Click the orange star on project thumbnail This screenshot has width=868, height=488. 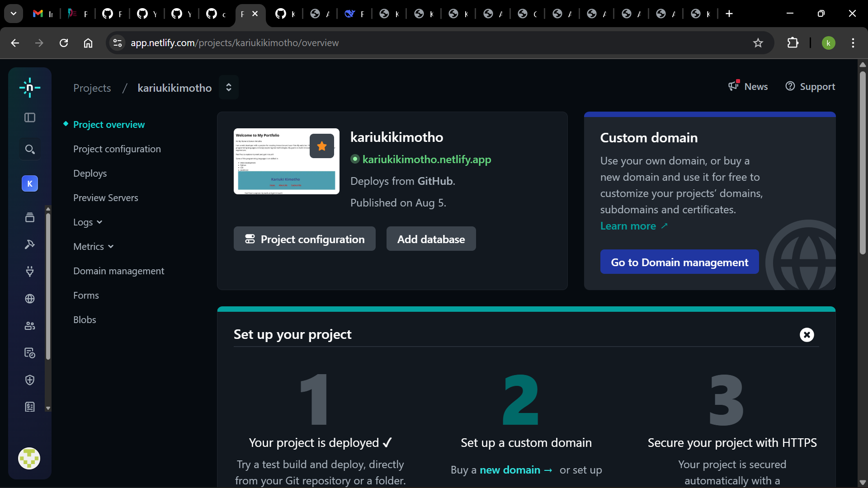322,146
